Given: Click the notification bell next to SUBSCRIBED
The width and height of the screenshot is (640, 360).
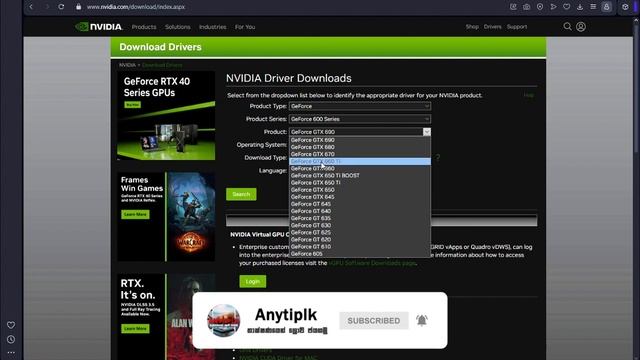Looking at the screenshot, I should (x=422, y=320).
